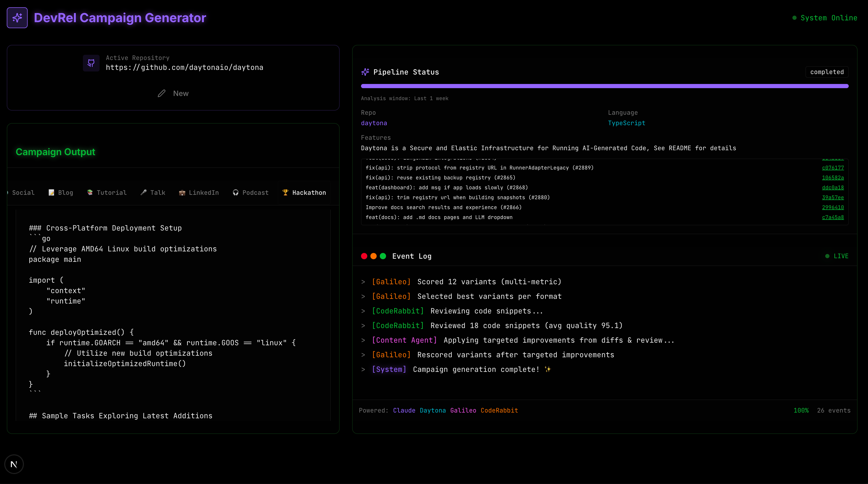868x484 pixels.
Task: Click the Next.js N badge icon
Action: [x=14, y=464]
